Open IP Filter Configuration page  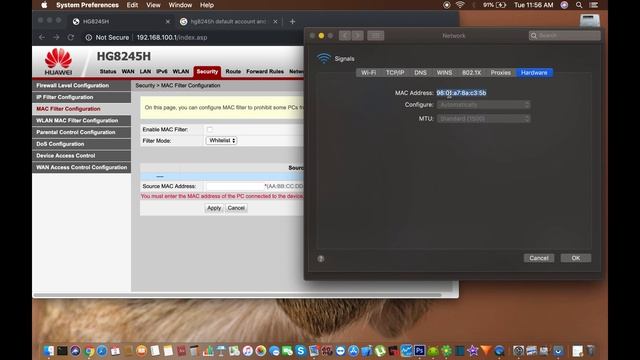(82, 97)
